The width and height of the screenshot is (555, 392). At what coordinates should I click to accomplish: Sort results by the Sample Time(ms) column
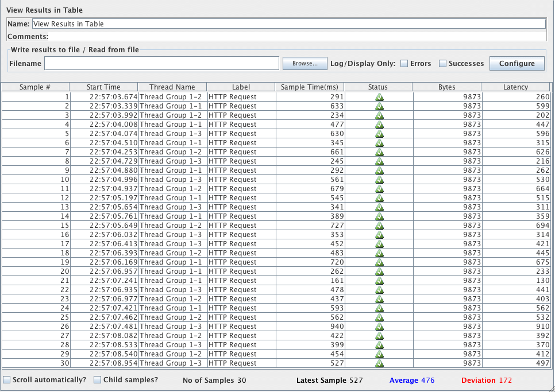tap(309, 87)
